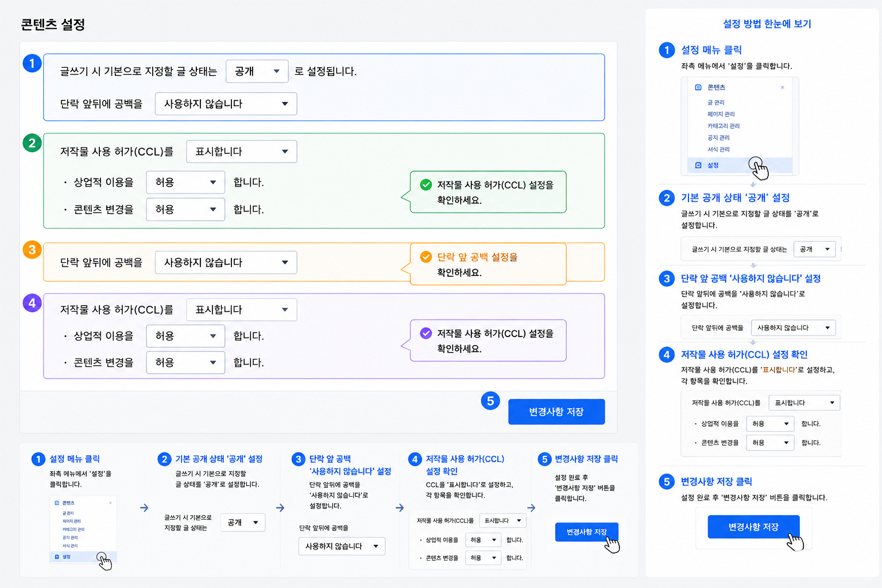Open the 콘텐츠 변경을 허용 dropdown in the purple section
The width and height of the screenshot is (882, 588).
[x=185, y=362]
